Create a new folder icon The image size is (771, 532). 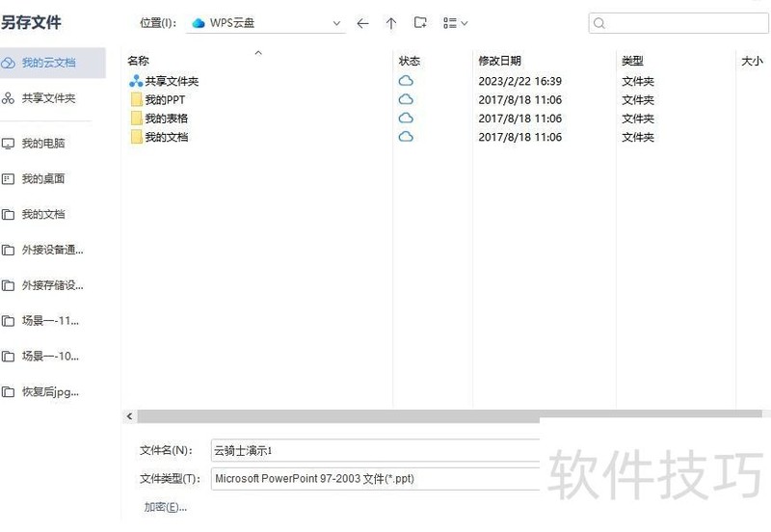tap(420, 22)
